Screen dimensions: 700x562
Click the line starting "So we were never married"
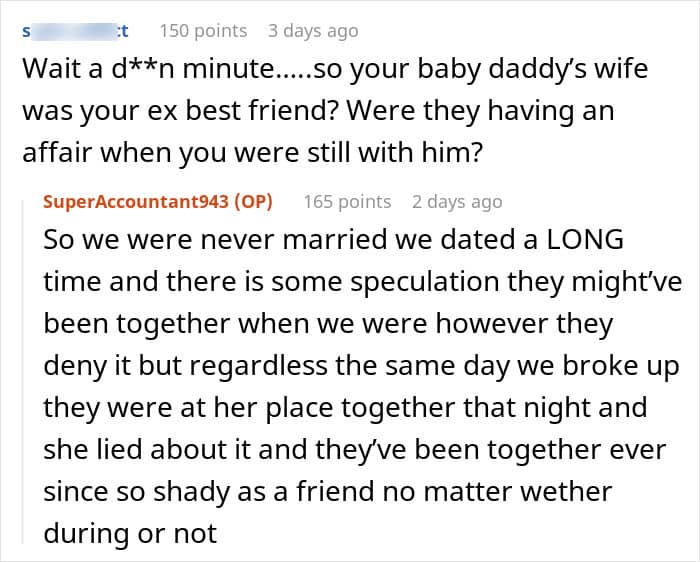pos(333,240)
